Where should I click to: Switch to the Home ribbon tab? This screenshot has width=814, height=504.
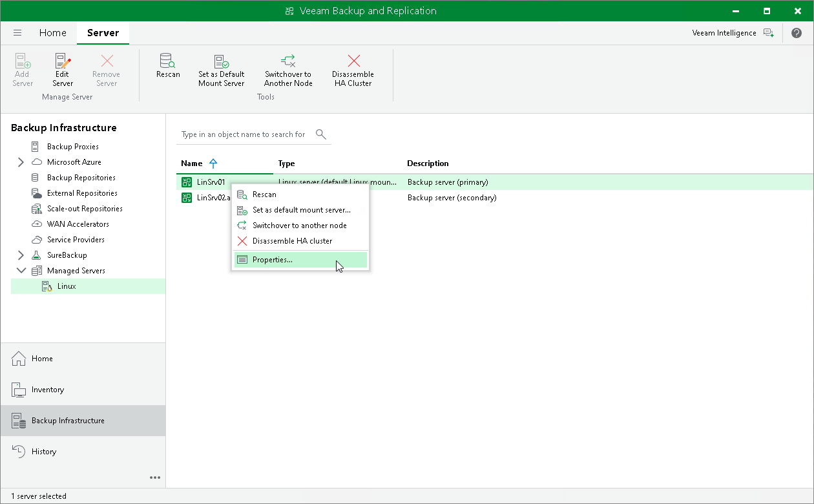(x=53, y=32)
